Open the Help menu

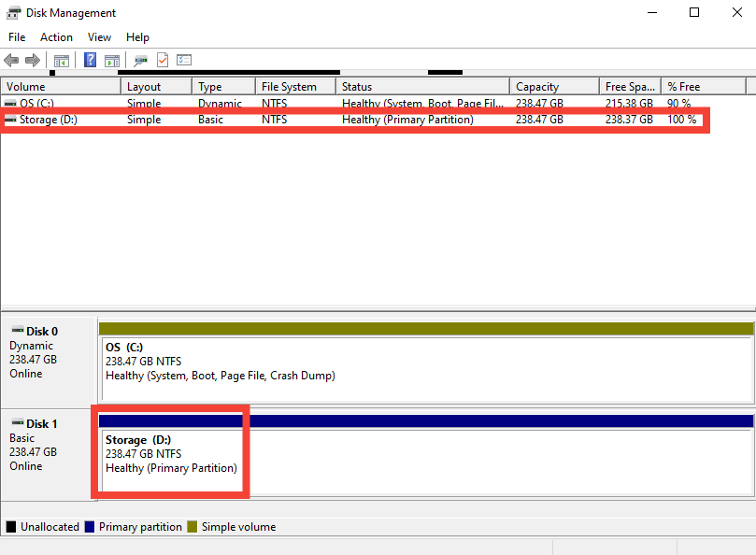137,36
